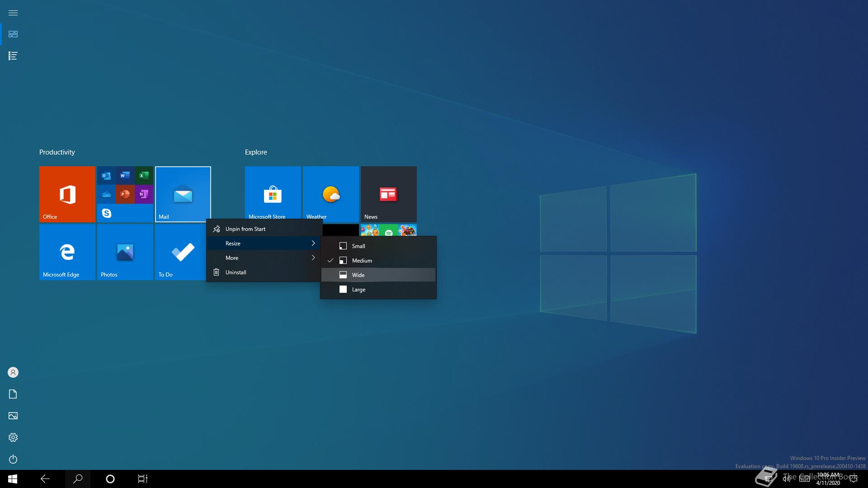Open the Documents shortcut icon
The image size is (868, 488).
[13, 394]
